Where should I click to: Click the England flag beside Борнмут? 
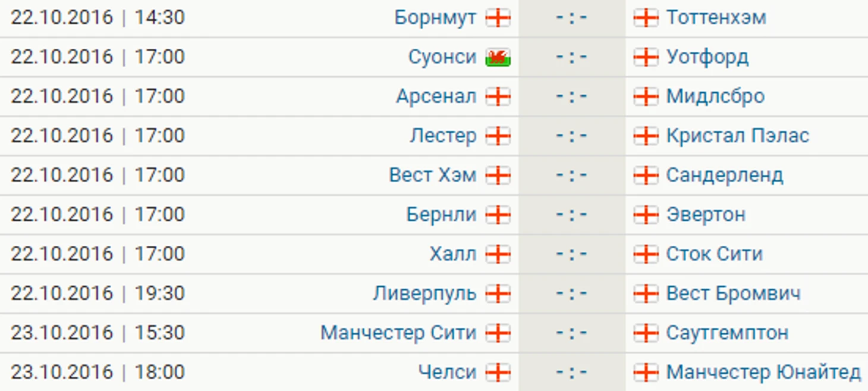[x=498, y=18]
